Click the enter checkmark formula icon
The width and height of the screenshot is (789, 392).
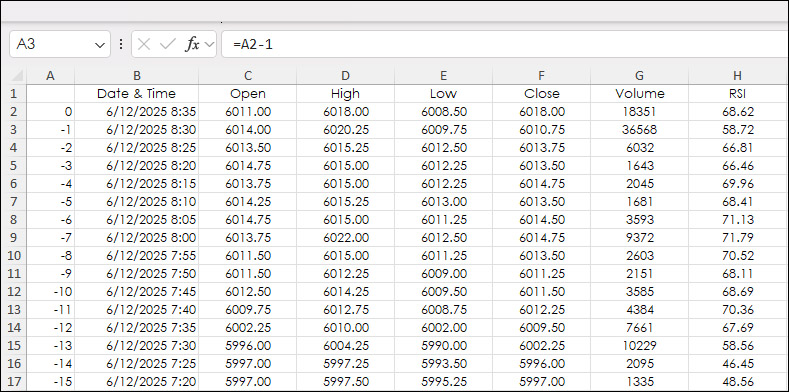coord(168,44)
